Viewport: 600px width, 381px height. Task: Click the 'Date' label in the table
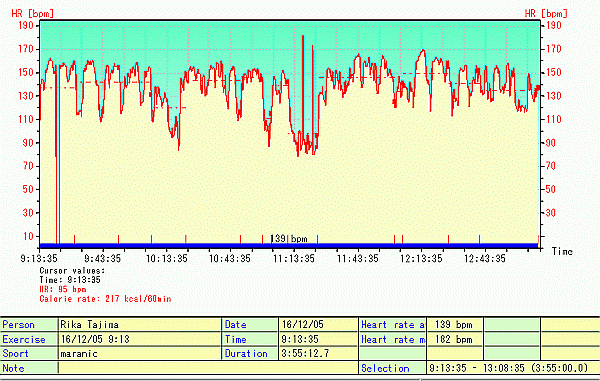coord(235,325)
